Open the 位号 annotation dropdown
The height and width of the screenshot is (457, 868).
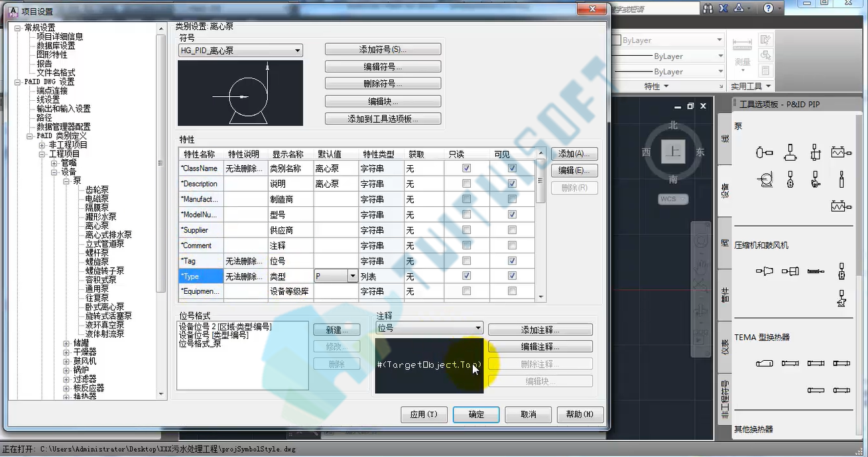coord(429,328)
